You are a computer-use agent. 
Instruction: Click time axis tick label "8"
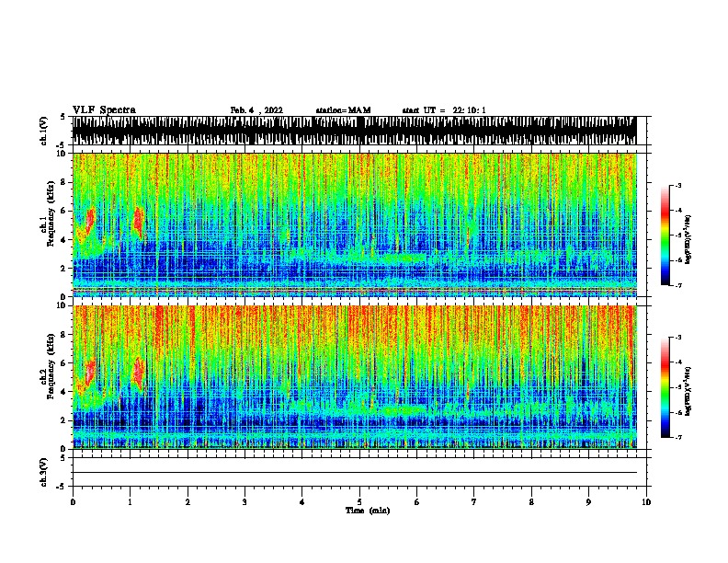click(x=531, y=502)
